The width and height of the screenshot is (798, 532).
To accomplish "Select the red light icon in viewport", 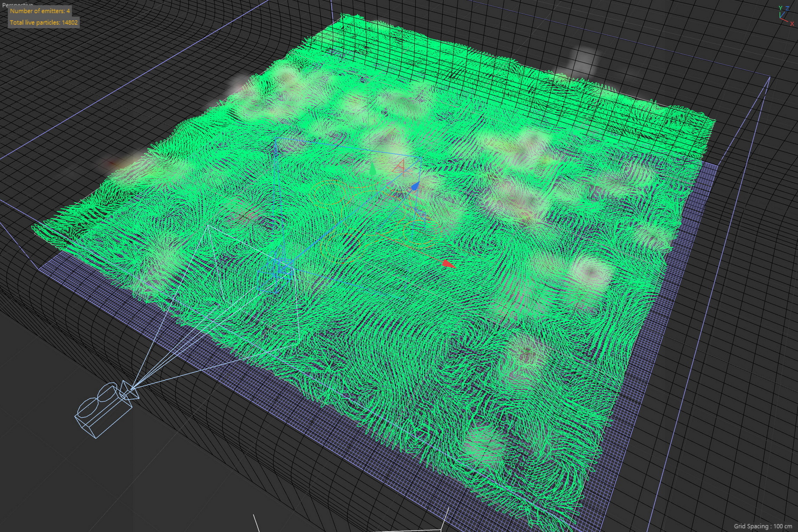I will pyautogui.click(x=400, y=166).
